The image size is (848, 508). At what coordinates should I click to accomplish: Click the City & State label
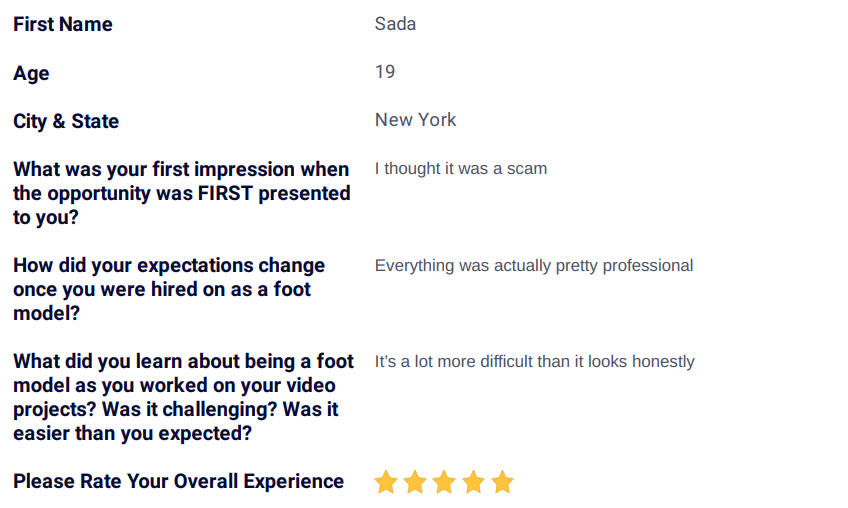(x=66, y=121)
